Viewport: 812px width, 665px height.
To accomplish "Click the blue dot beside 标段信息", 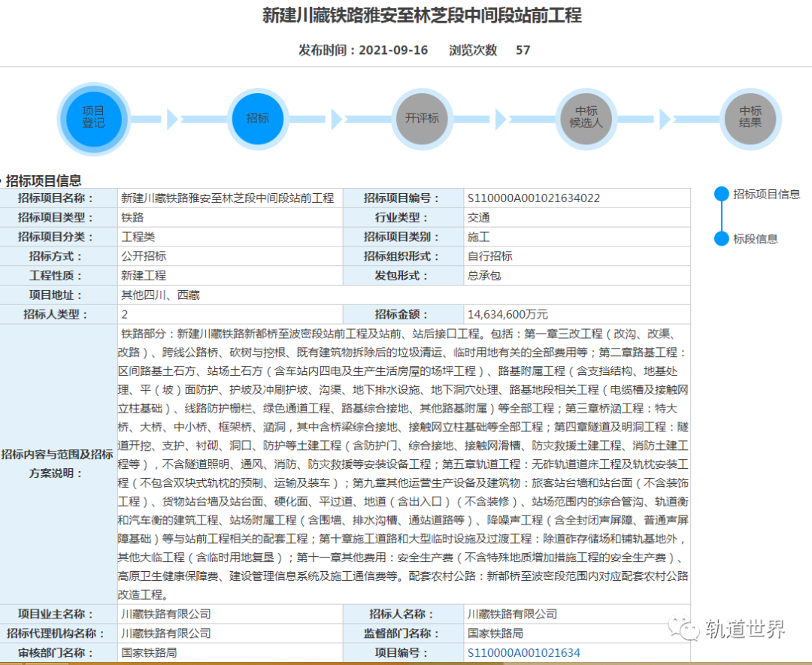I will pos(721,239).
